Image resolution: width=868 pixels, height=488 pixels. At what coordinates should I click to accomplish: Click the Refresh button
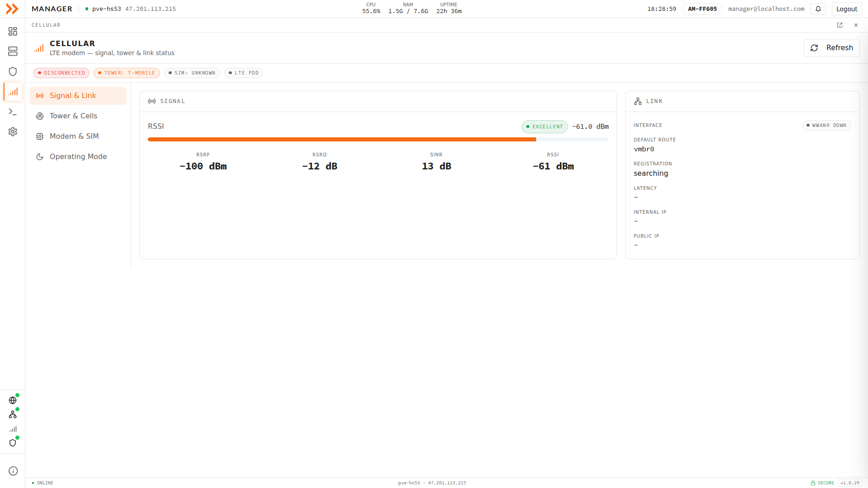click(831, 48)
